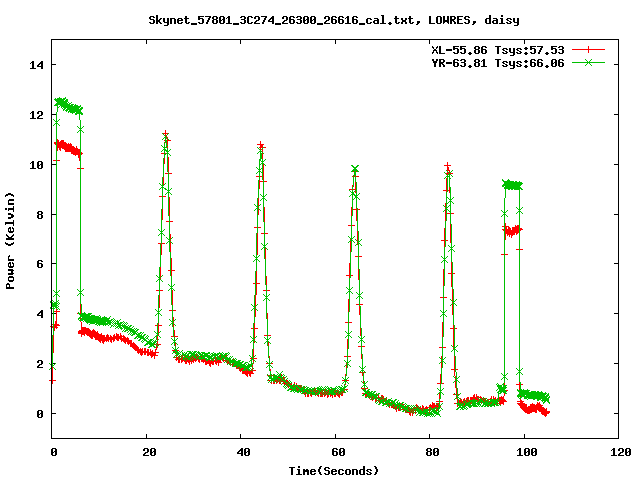Click the y-axis tick label 2
Viewport: 640px width, 480px height.
coord(40,364)
